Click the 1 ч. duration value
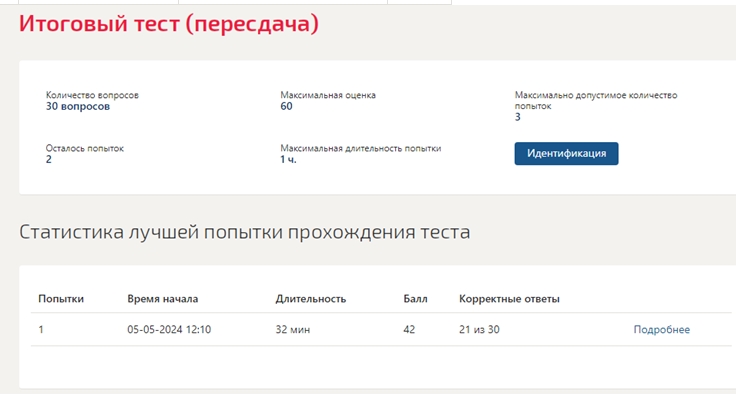The height and width of the screenshot is (411, 736). (x=288, y=160)
